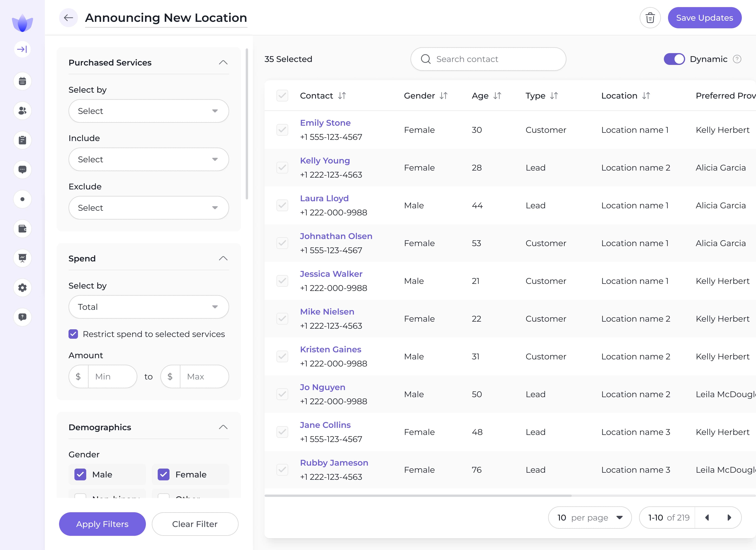Open the settings gear sidebar icon
This screenshot has width=756, height=550.
pyautogui.click(x=22, y=288)
